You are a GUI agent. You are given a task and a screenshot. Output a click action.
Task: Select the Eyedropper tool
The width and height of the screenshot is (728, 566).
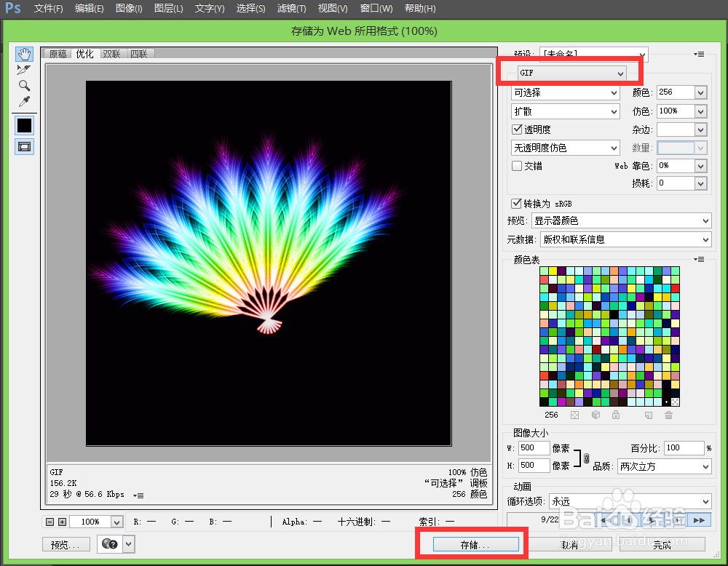[24, 101]
